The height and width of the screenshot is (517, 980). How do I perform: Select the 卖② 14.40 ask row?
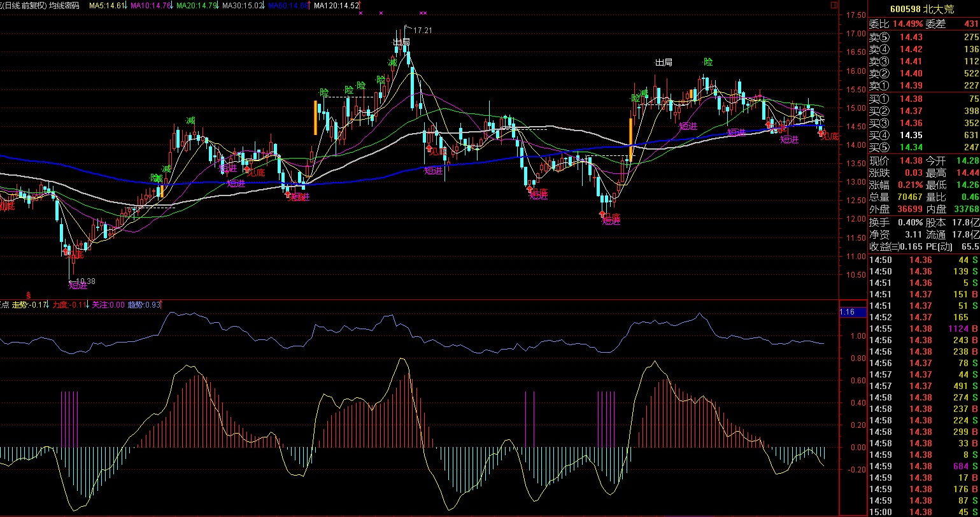(x=924, y=73)
